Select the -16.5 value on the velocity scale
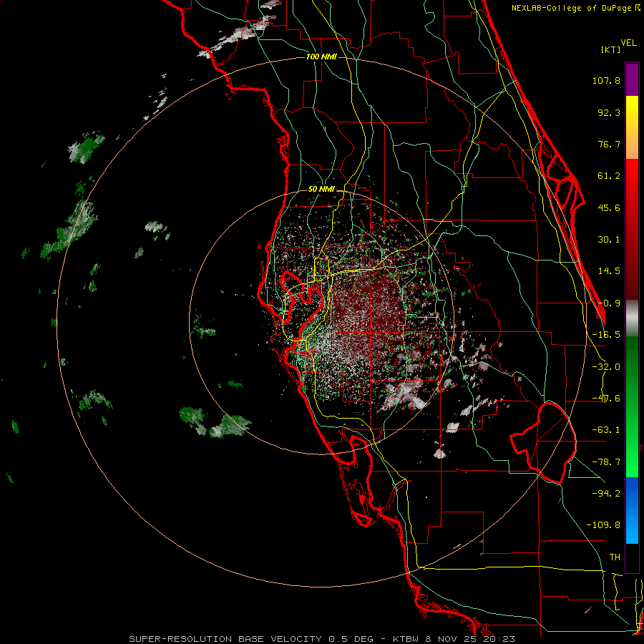Image resolution: width=644 pixels, height=644 pixels. (606, 335)
